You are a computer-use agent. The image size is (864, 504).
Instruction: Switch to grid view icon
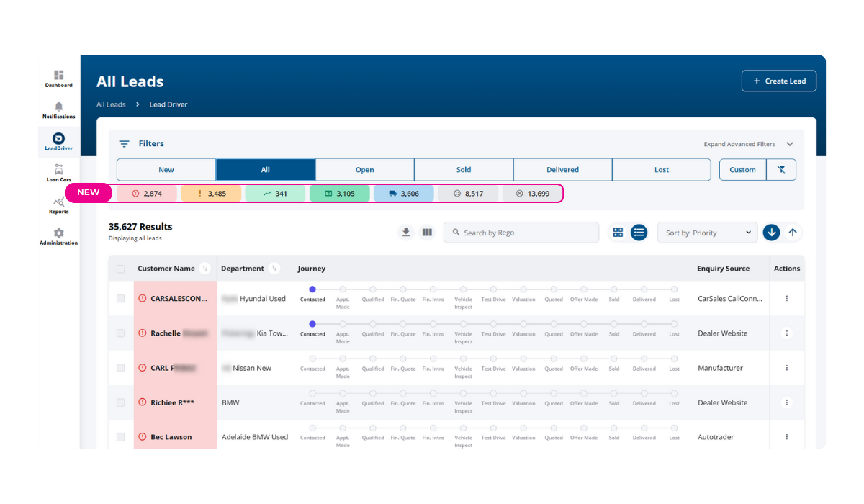618,233
